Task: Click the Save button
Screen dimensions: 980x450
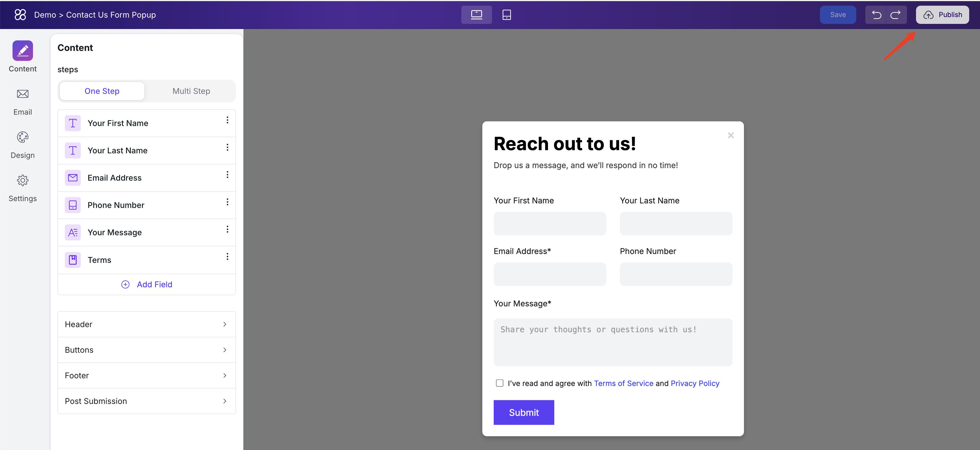Action: point(838,15)
